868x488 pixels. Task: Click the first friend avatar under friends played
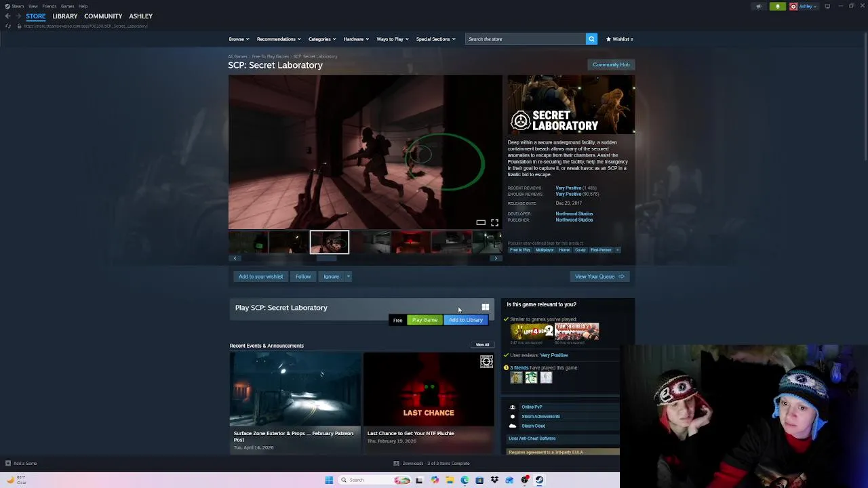click(517, 378)
